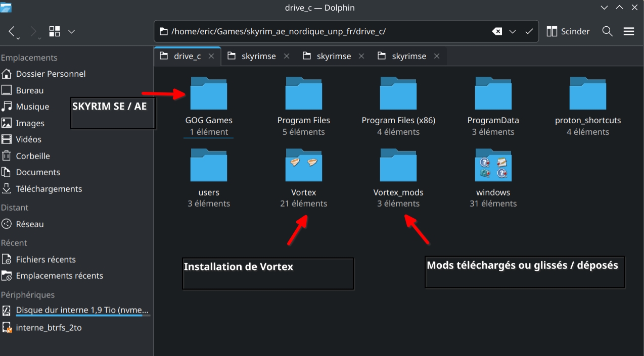Open Réseau in sidebar
The height and width of the screenshot is (356, 644).
pos(76,224)
